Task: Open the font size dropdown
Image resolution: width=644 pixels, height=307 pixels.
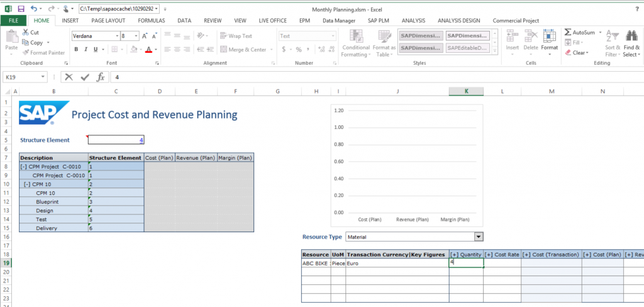Action: pos(136,36)
